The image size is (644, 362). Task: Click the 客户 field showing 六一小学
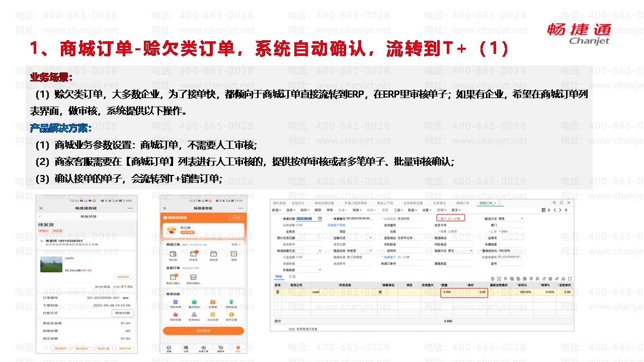click(x=451, y=219)
